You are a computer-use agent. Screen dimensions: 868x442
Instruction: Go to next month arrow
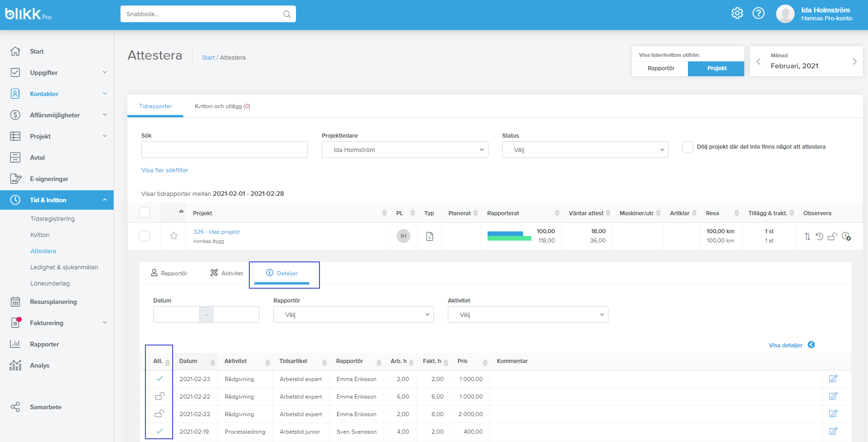[x=855, y=61]
